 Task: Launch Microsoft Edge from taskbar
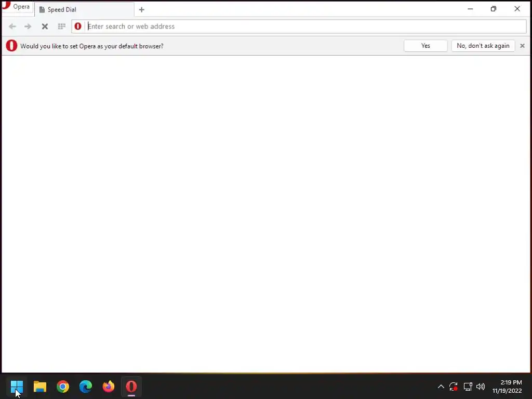86,387
